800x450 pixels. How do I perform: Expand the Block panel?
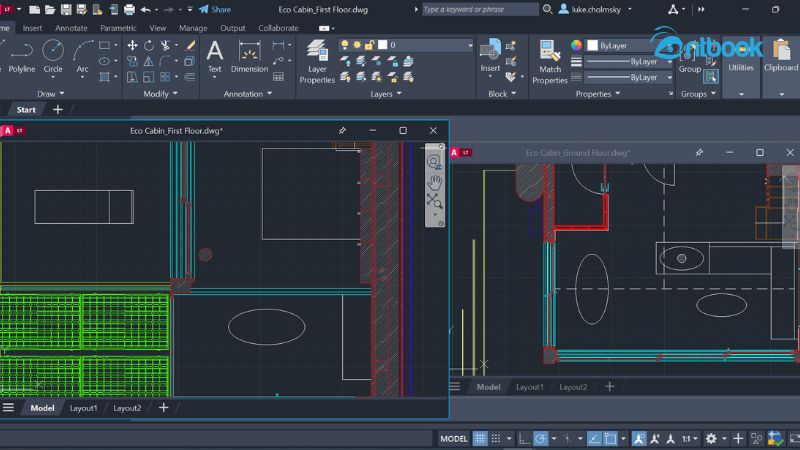[x=502, y=94]
